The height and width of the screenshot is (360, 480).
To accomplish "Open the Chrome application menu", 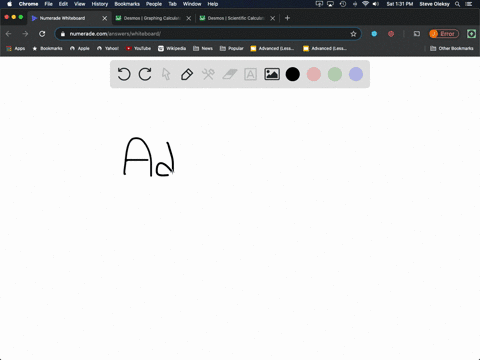I will tap(28, 4).
